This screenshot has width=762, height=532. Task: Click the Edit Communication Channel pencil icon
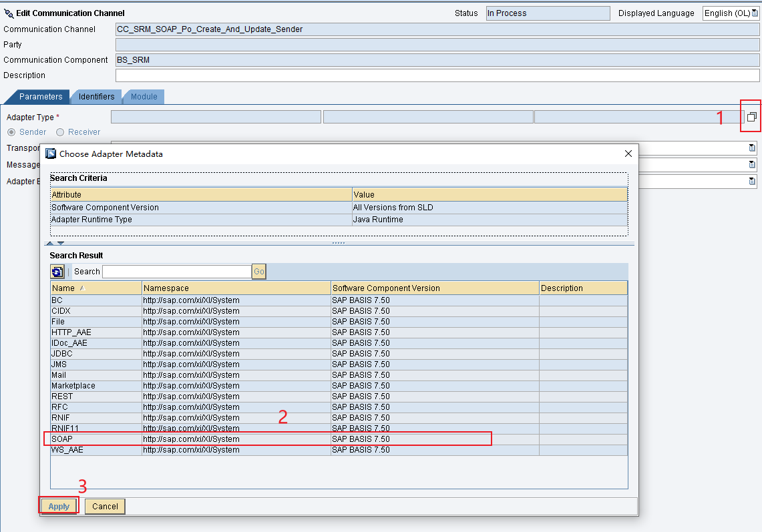point(9,13)
